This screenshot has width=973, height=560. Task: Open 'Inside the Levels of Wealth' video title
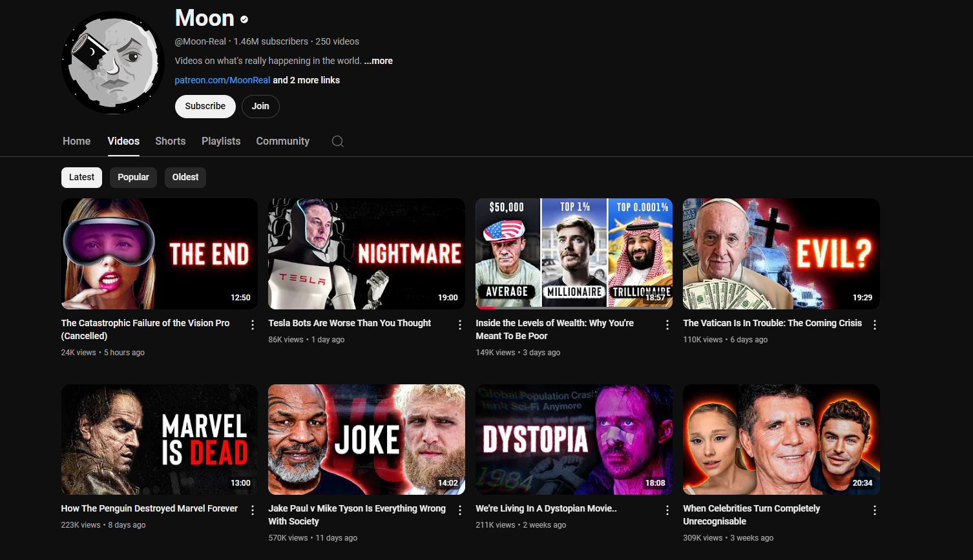(555, 329)
